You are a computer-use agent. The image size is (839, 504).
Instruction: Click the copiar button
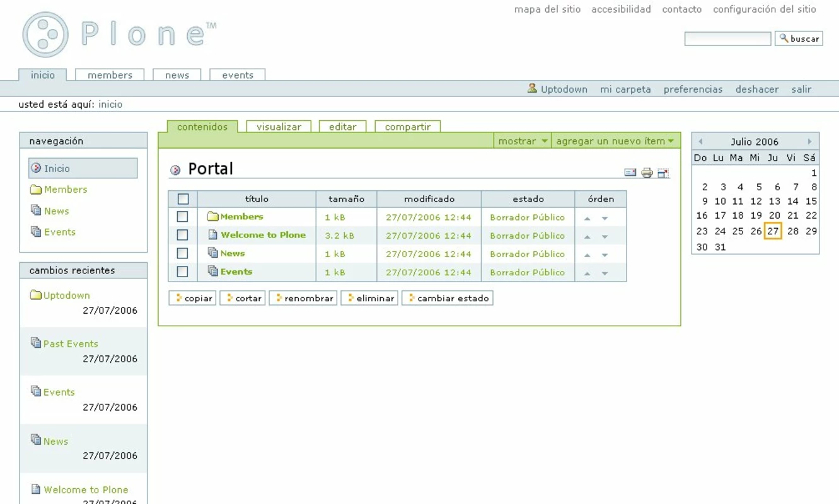pos(193,298)
